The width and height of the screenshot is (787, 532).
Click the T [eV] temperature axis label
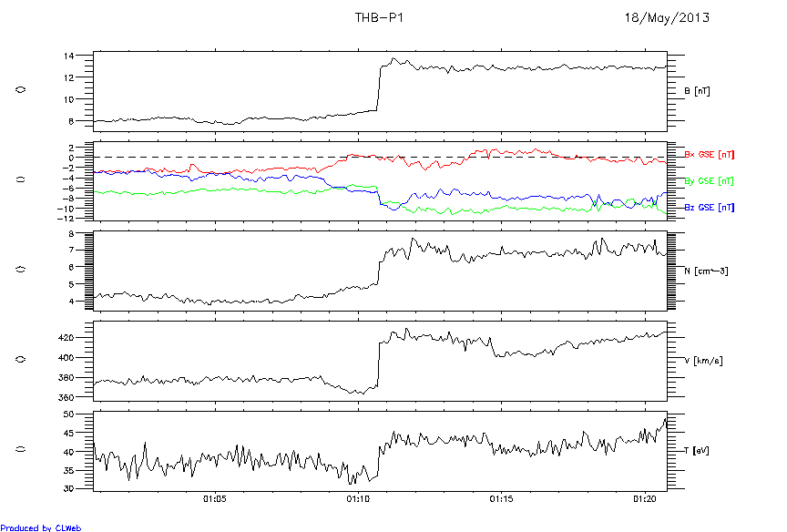pyautogui.click(x=697, y=451)
